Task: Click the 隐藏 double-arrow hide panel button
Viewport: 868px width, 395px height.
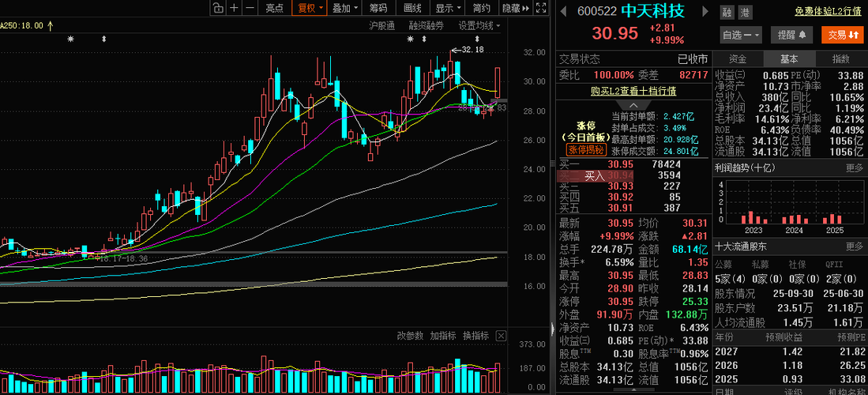Action: tap(516, 8)
